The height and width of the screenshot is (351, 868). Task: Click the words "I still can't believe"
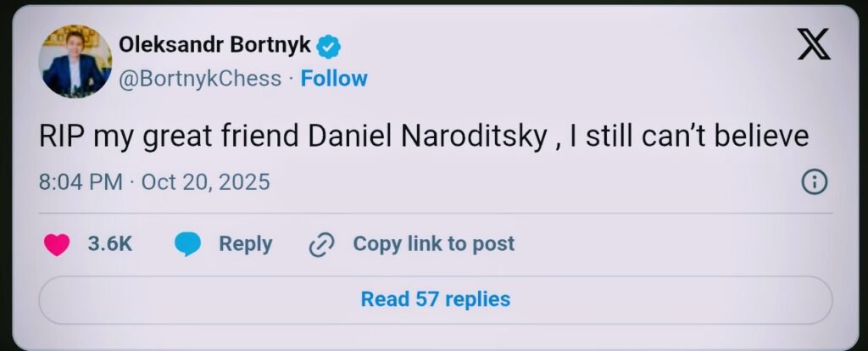point(688,136)
